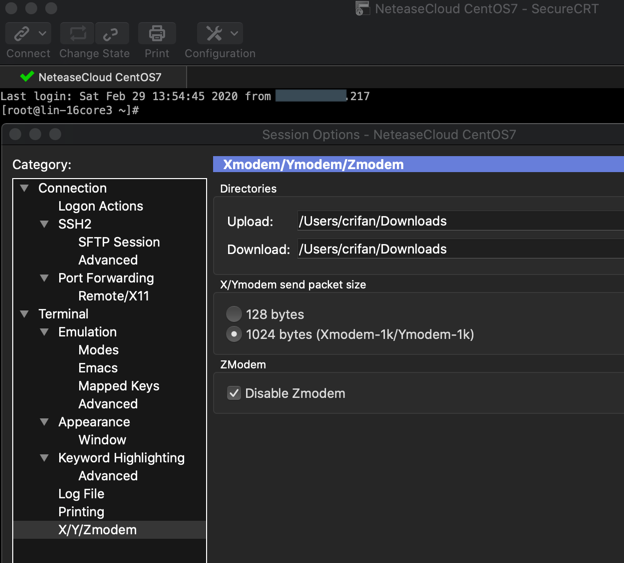This screenshot has height=563, width=624.
Task: Open the Connect dropdown arrow
Action: click(x=42, y=34)
